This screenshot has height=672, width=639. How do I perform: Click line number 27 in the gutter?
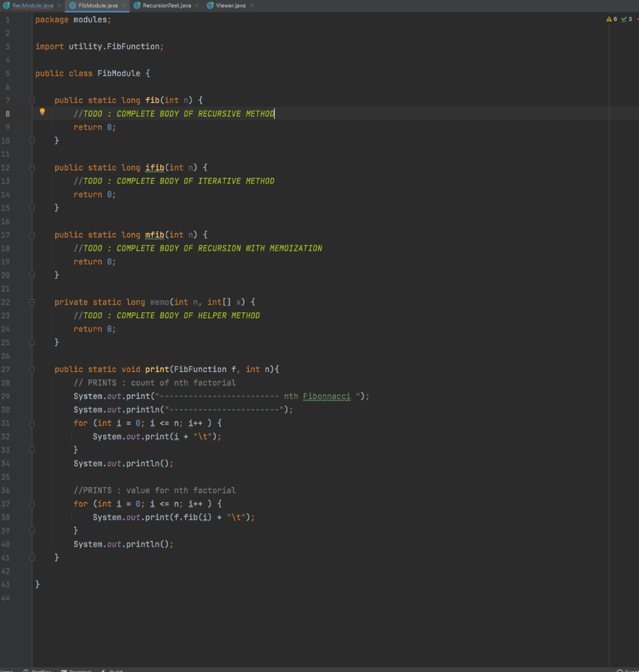(5, 369)
